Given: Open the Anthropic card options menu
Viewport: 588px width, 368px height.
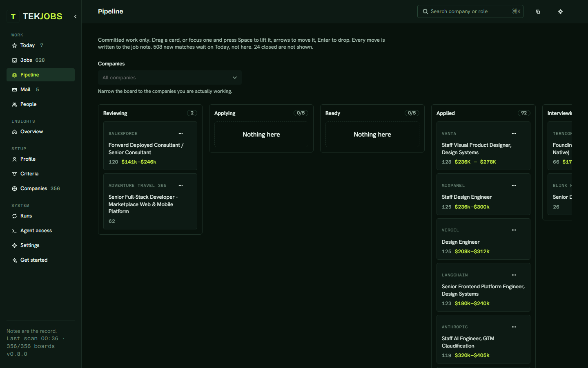Looking at the screenshot, I should pyautogui.click(x=514, y=327).
